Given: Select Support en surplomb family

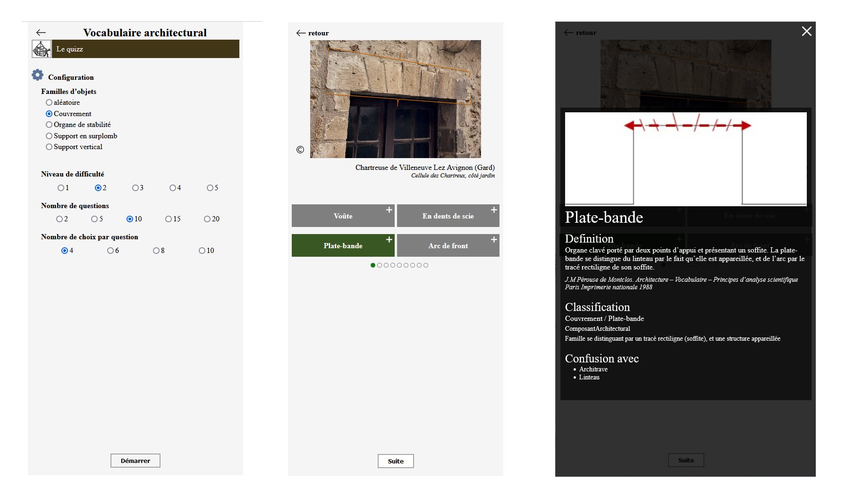Looking at the screenshot, I should (49, 136).
